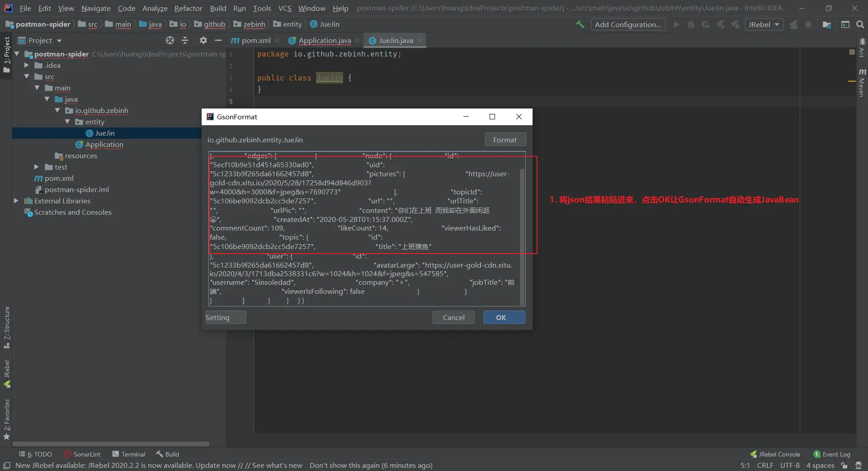Click the Run button in toolbar
868x471 pixels.
[676, 24]
